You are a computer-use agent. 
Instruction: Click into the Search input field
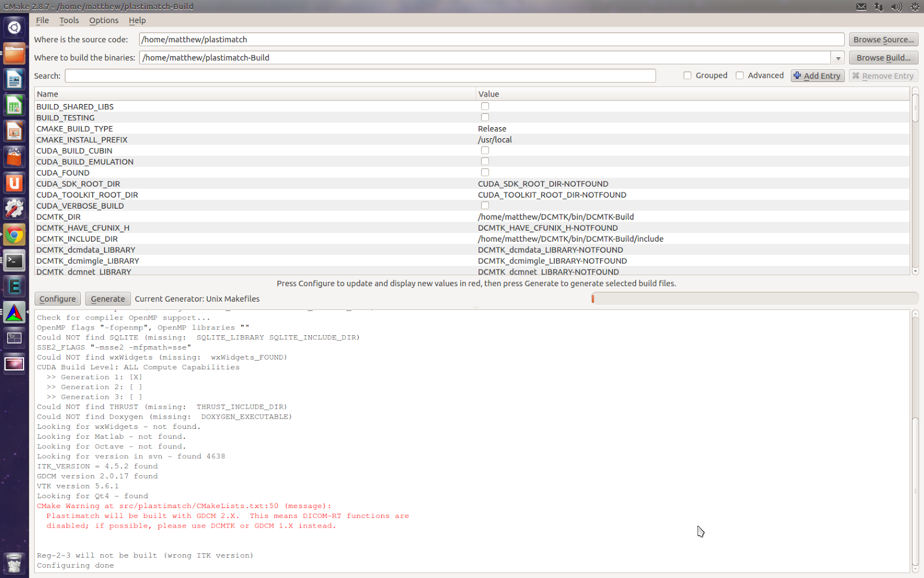point(360,76)
